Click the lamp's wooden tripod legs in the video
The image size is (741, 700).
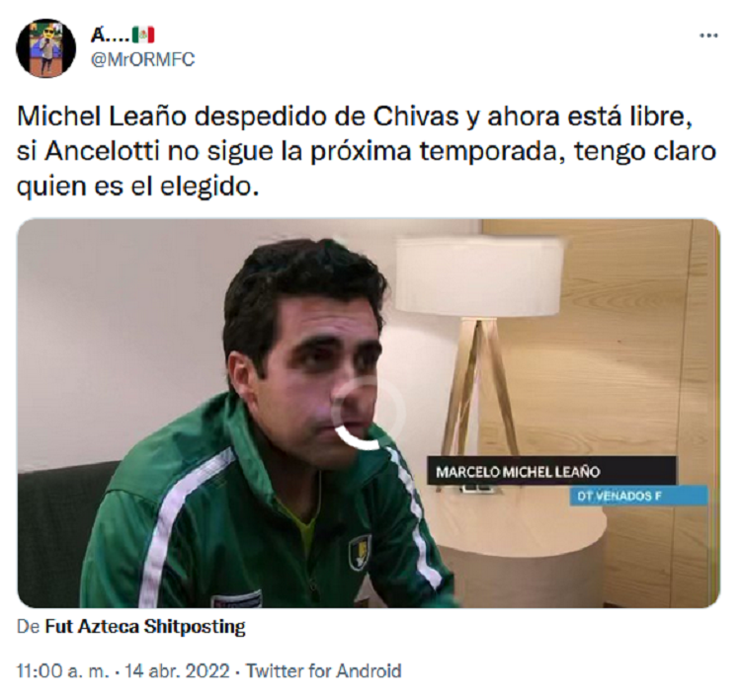pyautogui.click(x=477, y=387)
